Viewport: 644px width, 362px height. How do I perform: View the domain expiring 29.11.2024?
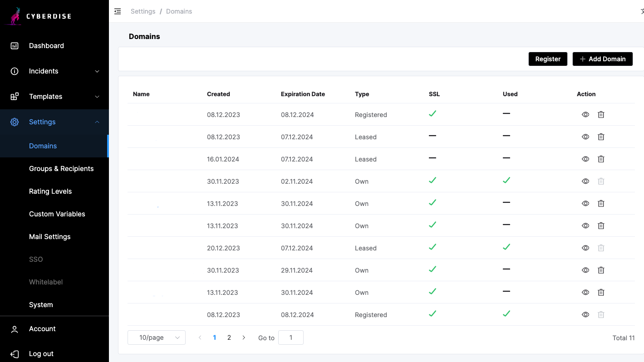pos(585,270)
